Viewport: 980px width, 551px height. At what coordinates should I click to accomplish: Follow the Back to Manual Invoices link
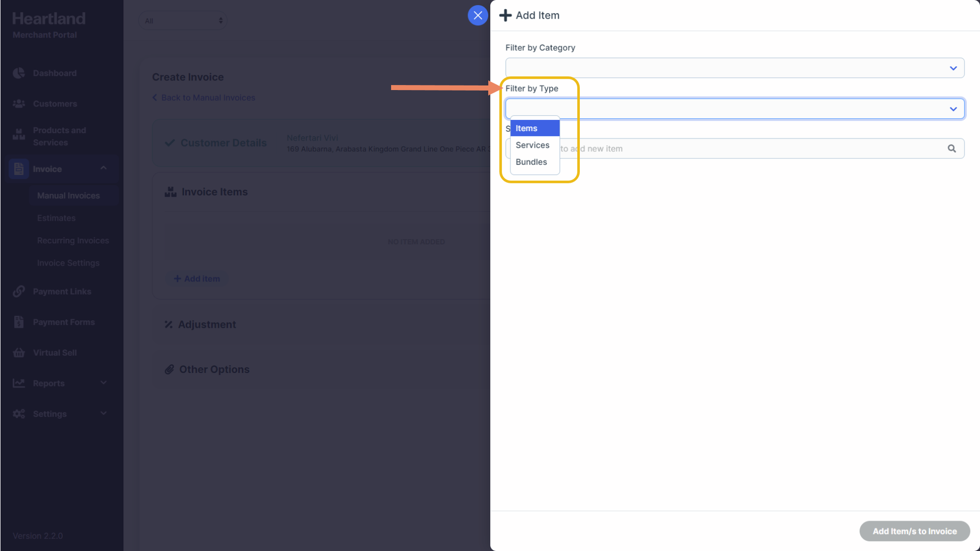point(208,98)
